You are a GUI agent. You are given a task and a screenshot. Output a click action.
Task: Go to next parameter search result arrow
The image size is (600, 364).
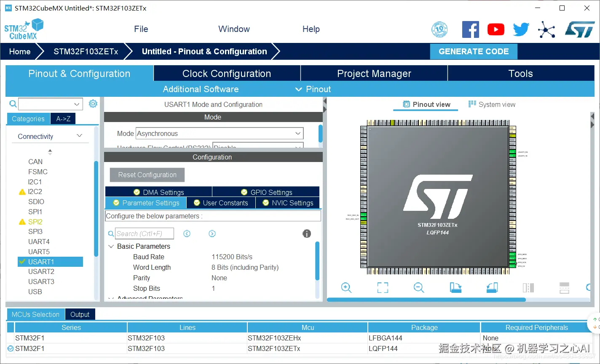[x=212, y=234]
